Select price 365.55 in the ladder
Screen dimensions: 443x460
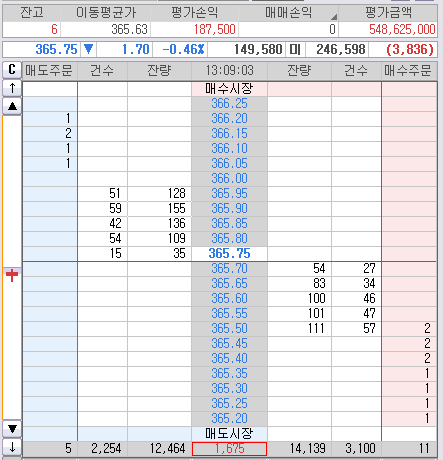229,314
